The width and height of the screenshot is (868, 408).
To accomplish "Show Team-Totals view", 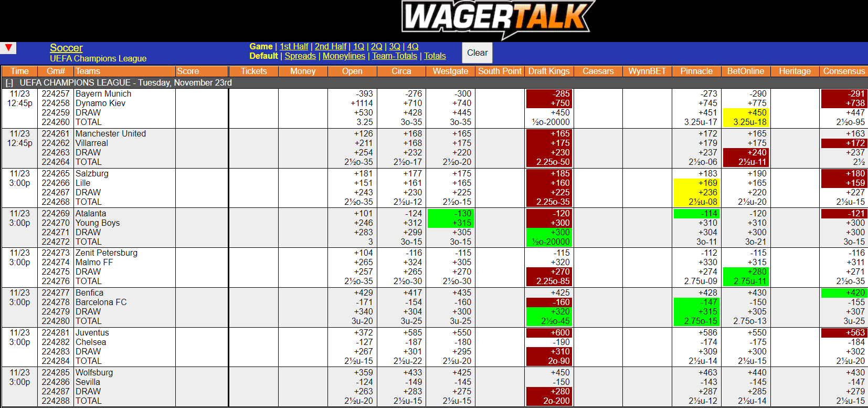I will point(395,56).
